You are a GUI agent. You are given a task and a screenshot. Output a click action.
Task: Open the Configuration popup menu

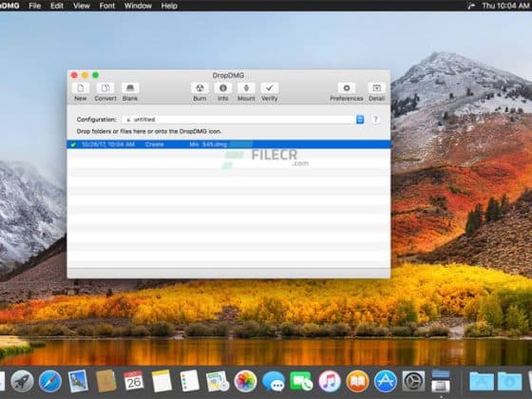(243, 120)
